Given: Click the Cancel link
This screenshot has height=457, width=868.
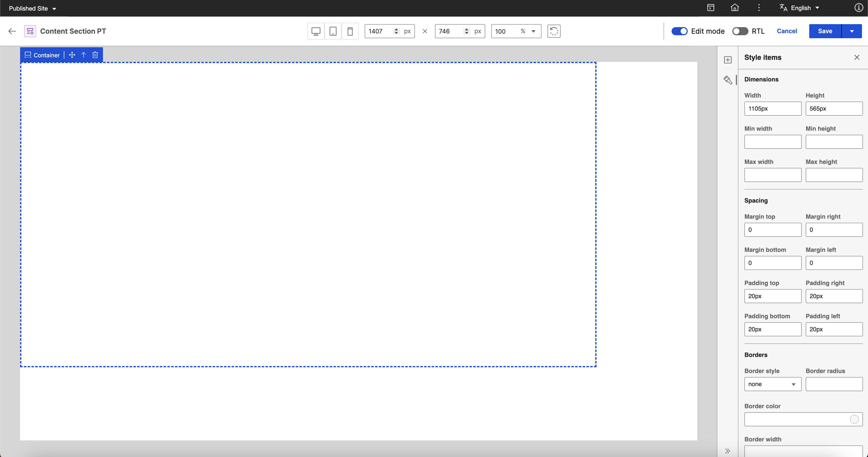Looking at the screenshot, I should pyautogui.click(x=786, y=31).
